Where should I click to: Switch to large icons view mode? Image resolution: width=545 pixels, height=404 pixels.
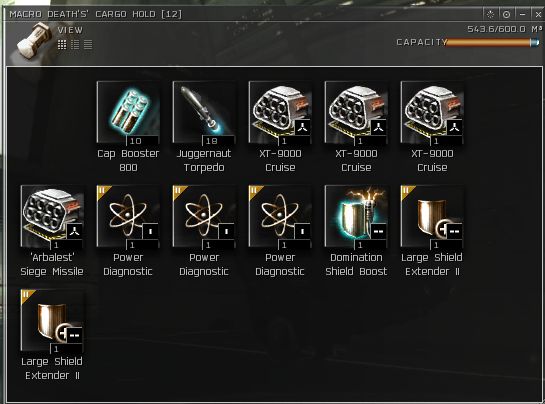pyautogui.click(x=62, y=45)
